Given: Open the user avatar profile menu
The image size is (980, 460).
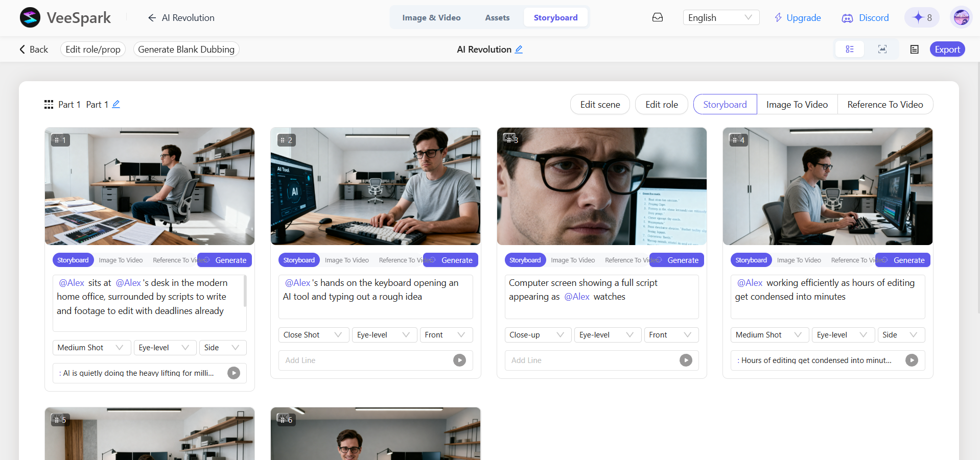Looking at the screenshot, I should (x=961, y=17).
